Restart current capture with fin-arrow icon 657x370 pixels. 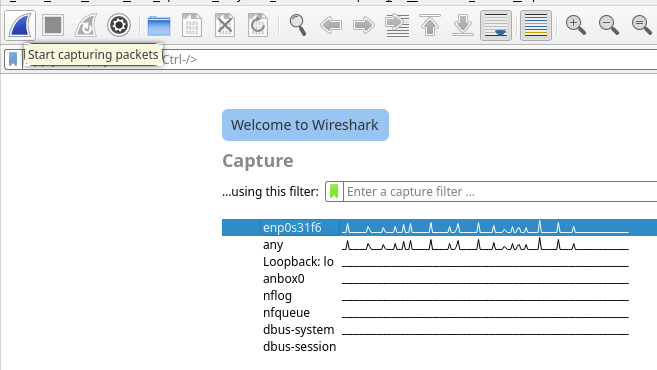(x=86, y=25)
